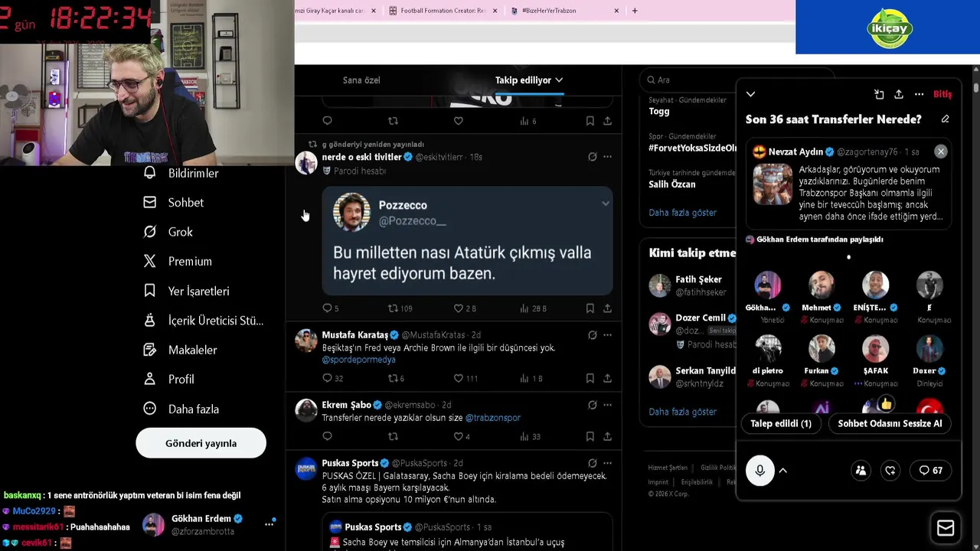Image resolution: width=980 pixels, height=551 pixels.
Task: Dismiss the Nevzat Aydın shared tweet
Action: [941, 152]
